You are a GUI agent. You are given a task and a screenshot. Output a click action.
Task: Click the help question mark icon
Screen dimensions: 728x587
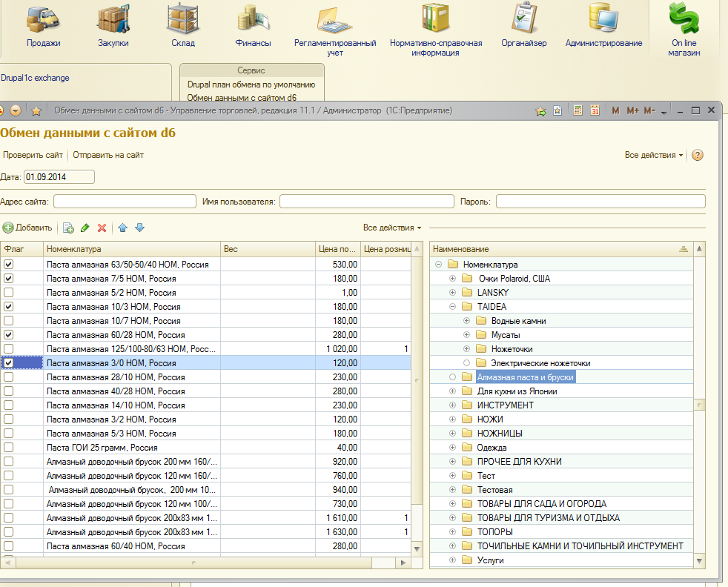click(x=697, y=155)
